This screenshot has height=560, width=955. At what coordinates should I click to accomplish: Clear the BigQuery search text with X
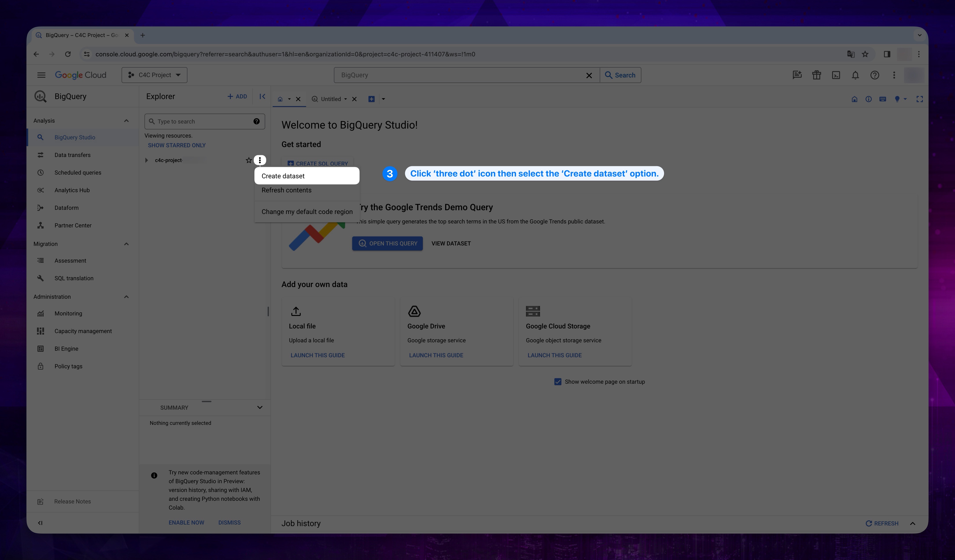[x=589, y=75]
